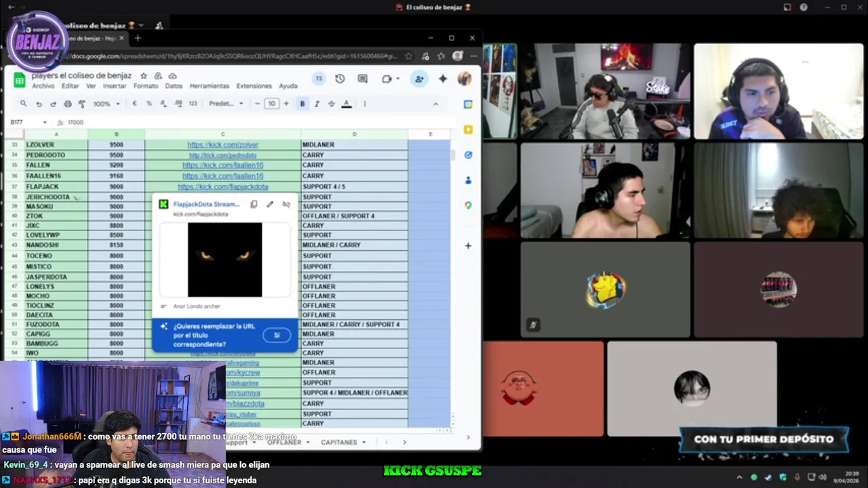Open the name box dropdown for B177
The image size is (868, 488).
pyautogui.click(x=45, y=122)
